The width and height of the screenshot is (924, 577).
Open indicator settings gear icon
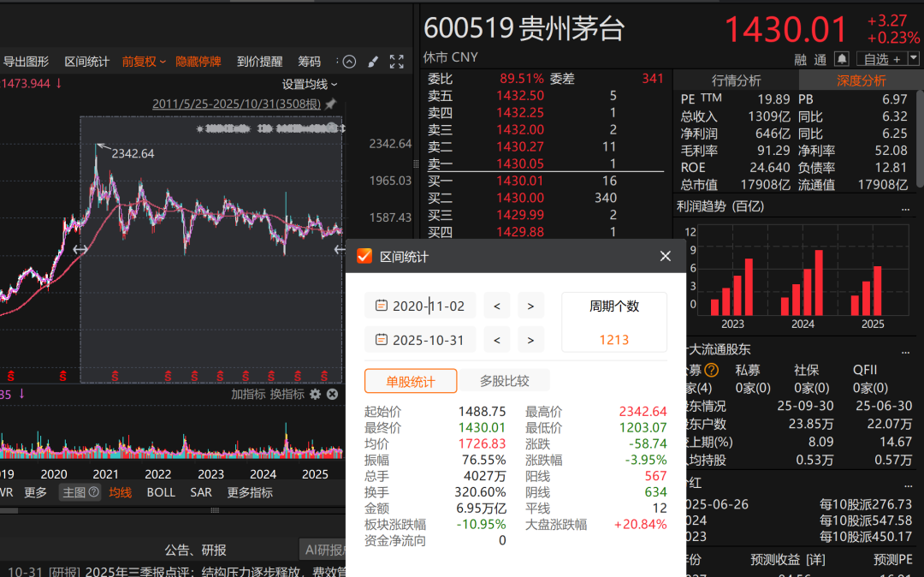click(315, 394)
